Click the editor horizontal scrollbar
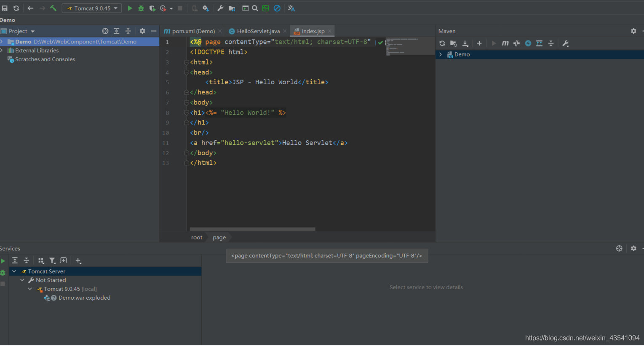This screenshot has width=644, height=346. pyautogui.click(x=253, y=229)
